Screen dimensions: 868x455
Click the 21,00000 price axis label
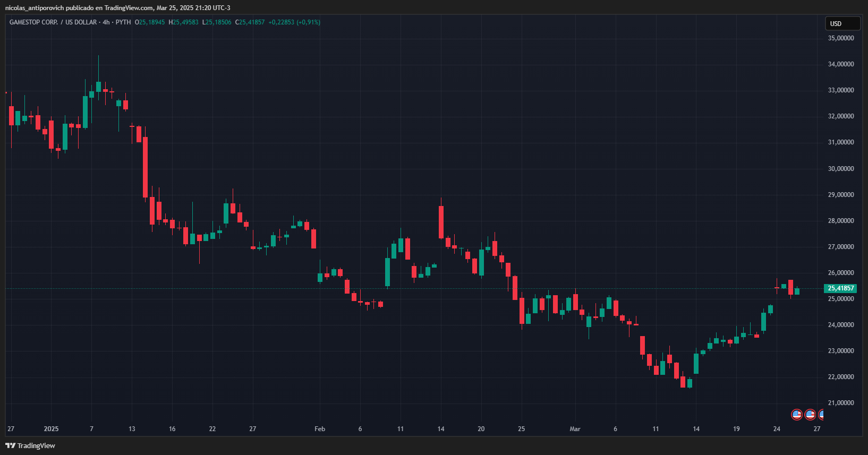841,403
